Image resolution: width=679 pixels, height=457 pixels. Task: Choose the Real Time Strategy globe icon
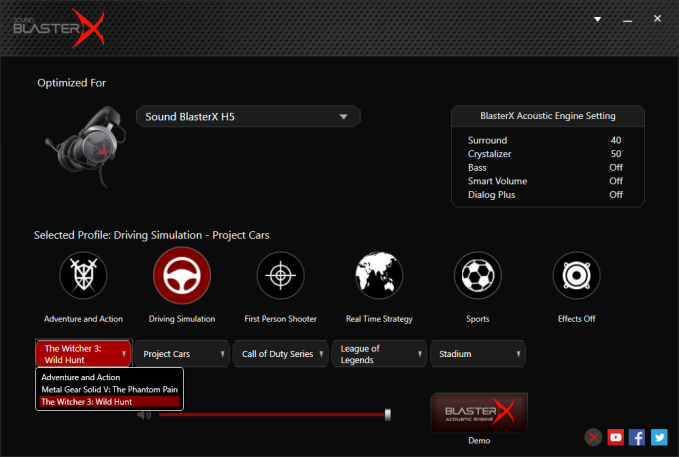point(379,275)
